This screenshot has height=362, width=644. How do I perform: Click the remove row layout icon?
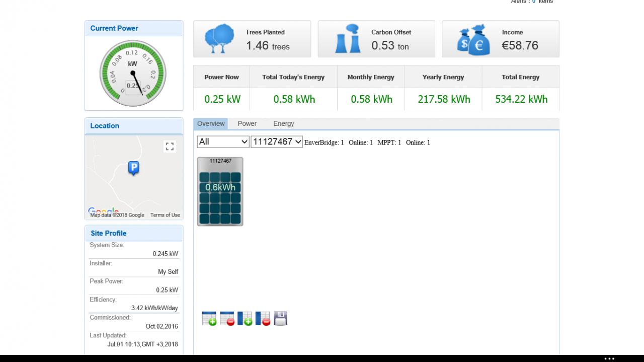click(x=227, y=319)
